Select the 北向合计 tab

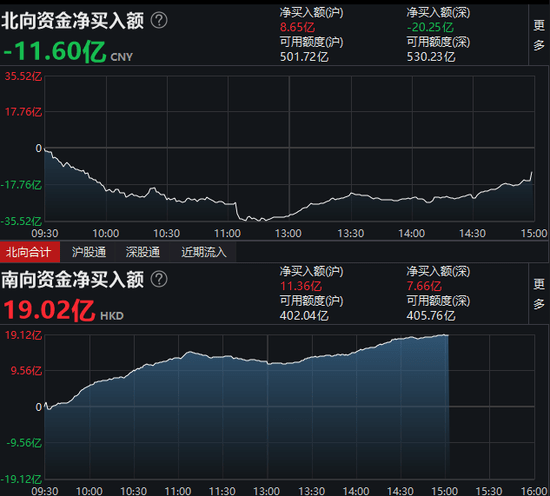click(x=29, y=252)
